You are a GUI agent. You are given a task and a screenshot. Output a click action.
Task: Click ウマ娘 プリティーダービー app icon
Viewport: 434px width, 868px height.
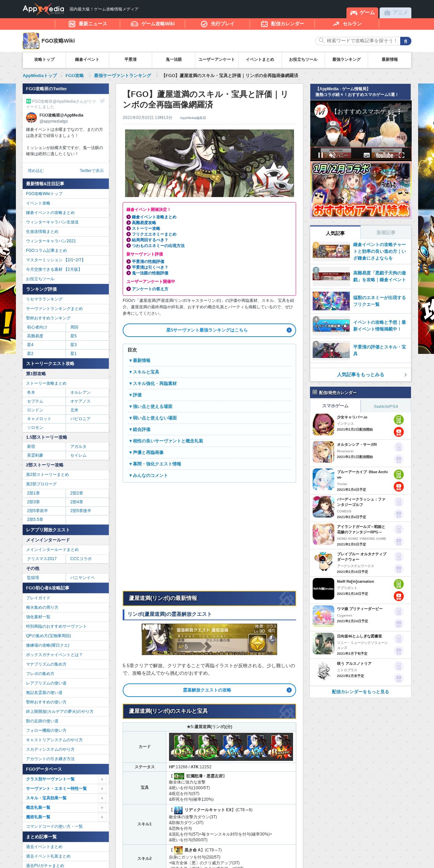point(323,616)
